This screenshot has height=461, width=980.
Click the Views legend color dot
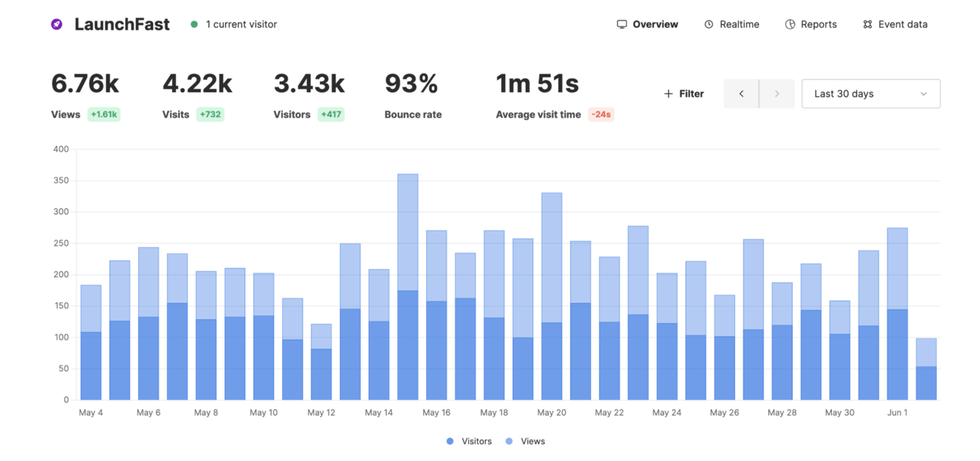[509, 441]
